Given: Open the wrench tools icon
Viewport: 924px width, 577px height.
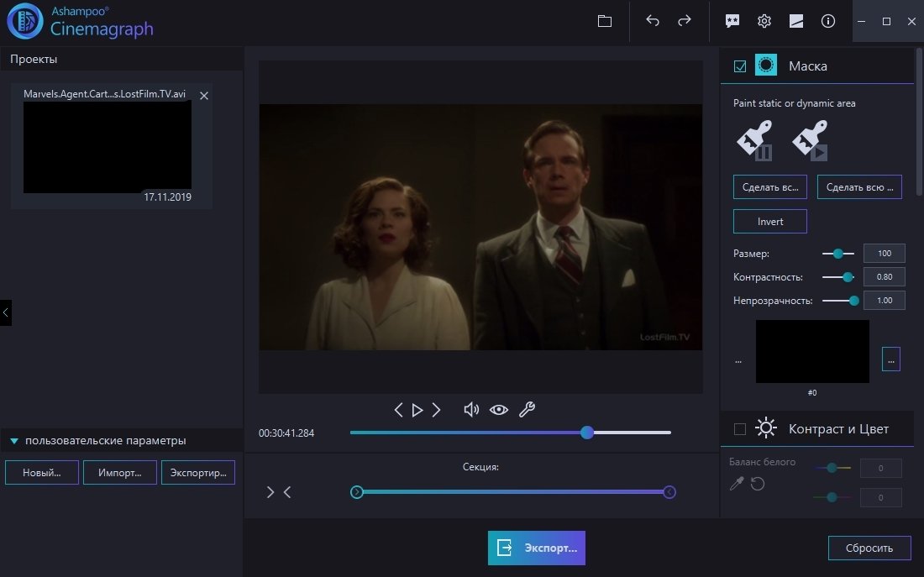Looking at the screenshot, I should click(x=527, y=410).
